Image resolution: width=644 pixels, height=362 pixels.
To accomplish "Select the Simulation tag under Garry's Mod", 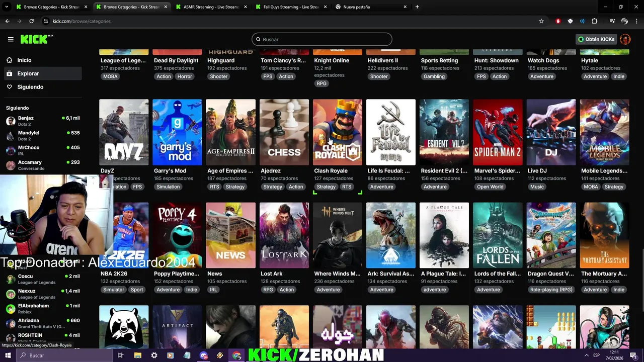I will tap(168, 187).
